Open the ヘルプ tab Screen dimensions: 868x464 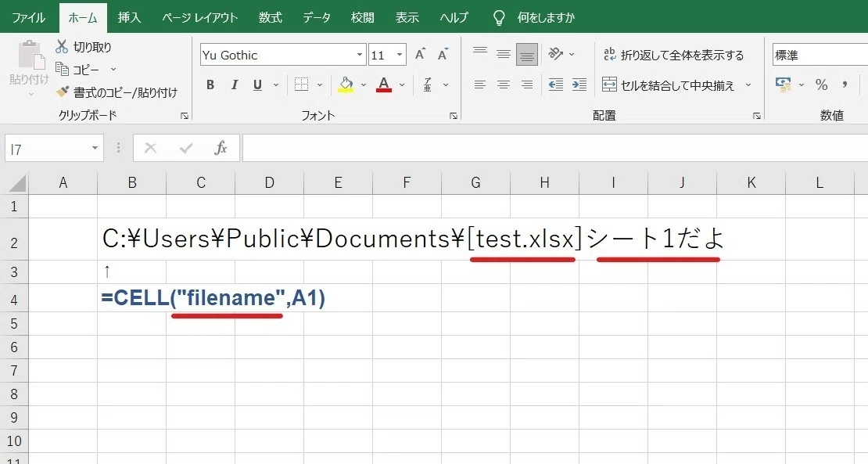coord(454,18)
